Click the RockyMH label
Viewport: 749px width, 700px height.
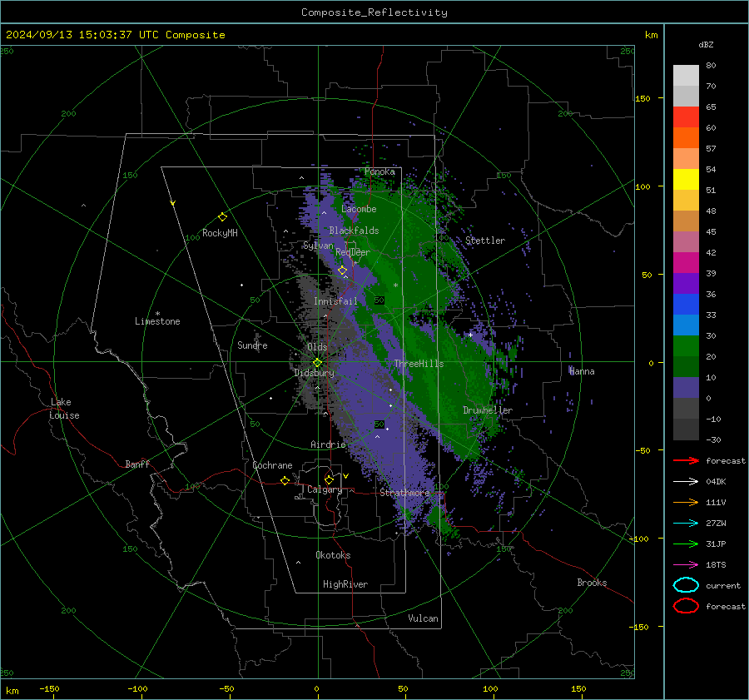[x=220, y=233]
